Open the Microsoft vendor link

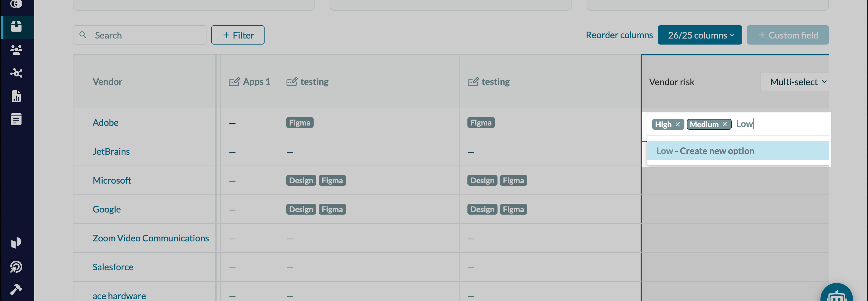[x=112, y=180]
